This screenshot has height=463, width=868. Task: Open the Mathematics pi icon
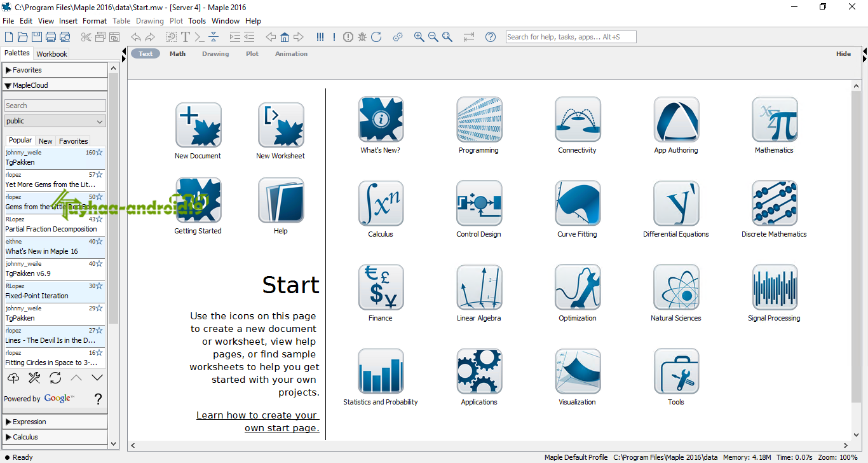[775, 120]
